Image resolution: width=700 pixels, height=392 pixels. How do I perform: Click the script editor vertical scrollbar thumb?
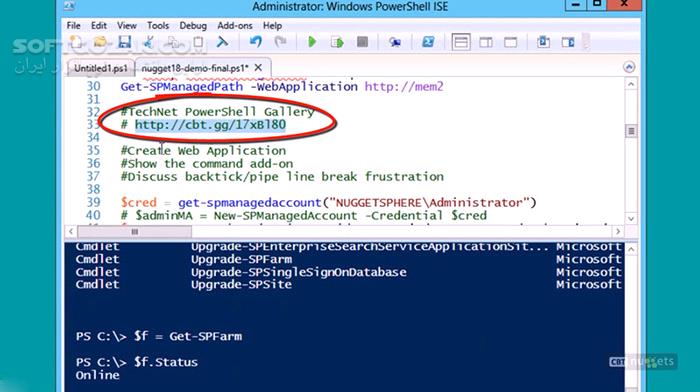(631, 131)
